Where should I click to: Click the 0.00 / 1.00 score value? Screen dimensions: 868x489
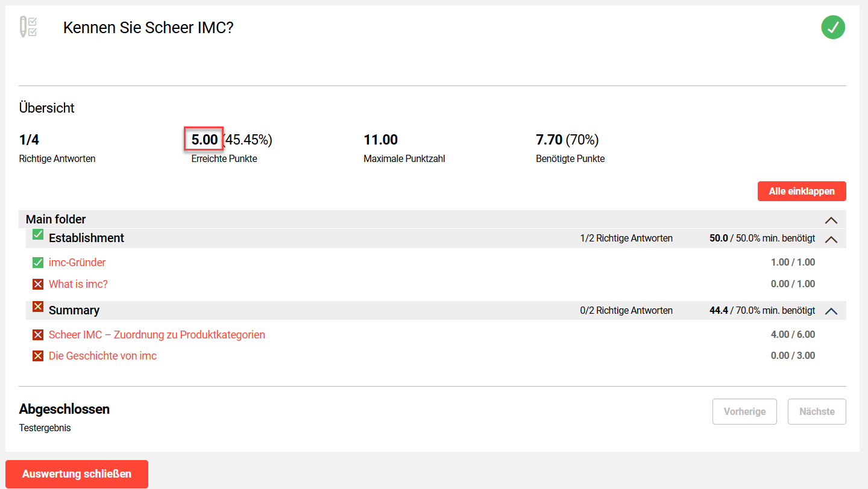[793, 284]
